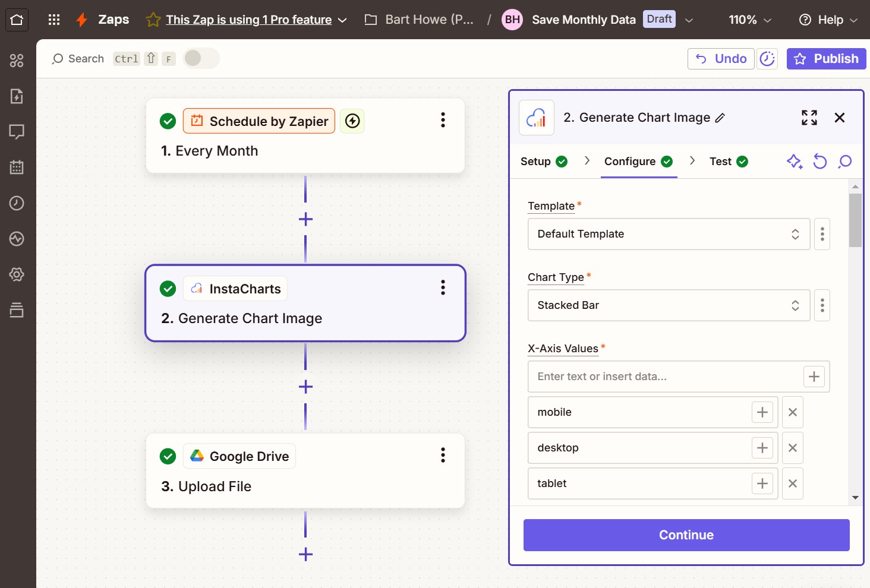870x588 pixels.
Task: Add a step after Upload File
Action: point(305,554)
